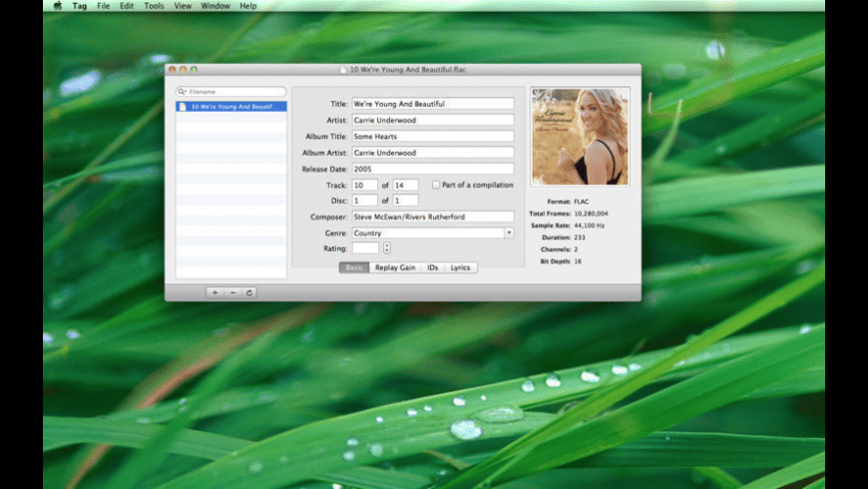Click the Album Title field
Viewport: 868px width, 489px height.
click(433, 137)
